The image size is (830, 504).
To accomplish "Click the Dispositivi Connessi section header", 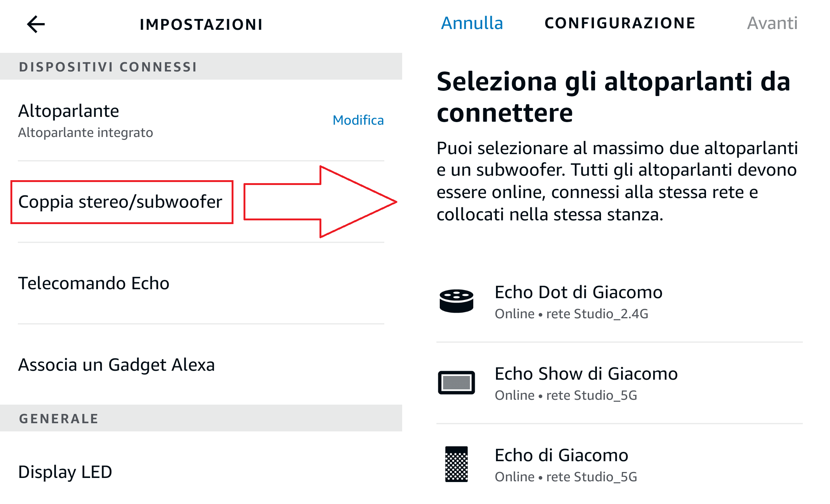I will coord(108,67).
